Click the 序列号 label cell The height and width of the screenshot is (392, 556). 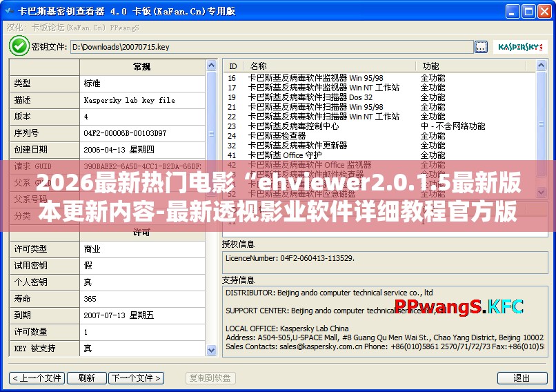[44, 133]
